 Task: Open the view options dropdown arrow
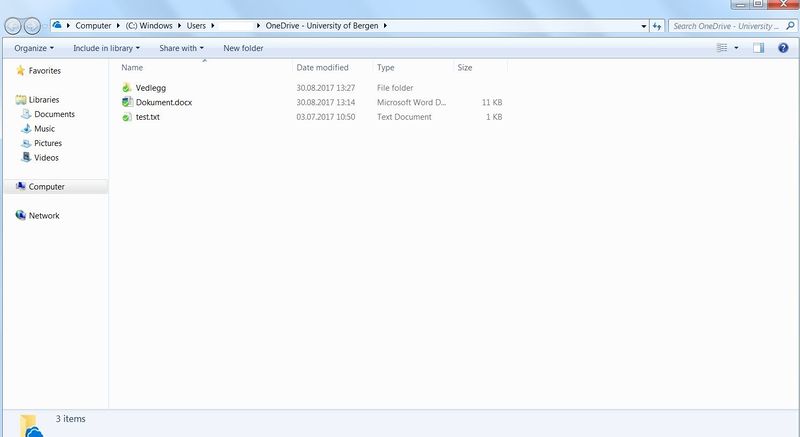[736, 48]
